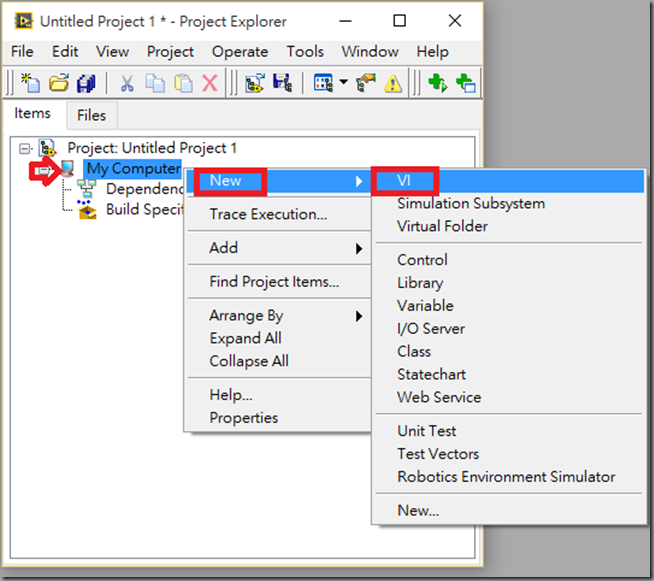The width and height of the screenshot is (654, 581).
Task: Click the Save All toolbar icon
Action: 86,83
